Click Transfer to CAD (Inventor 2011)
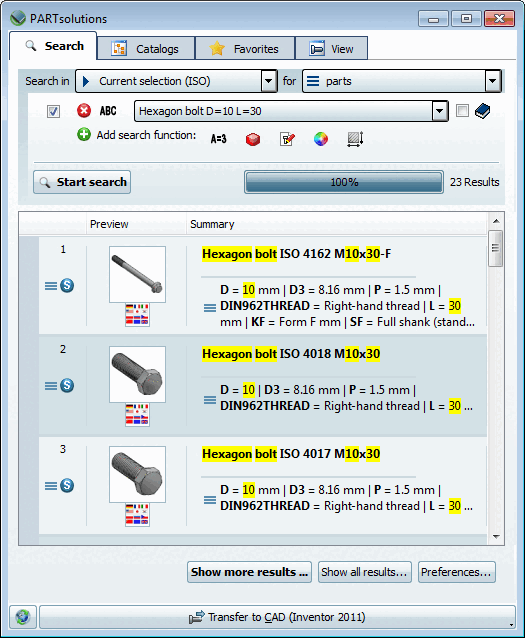 click(x=277, y=617)
